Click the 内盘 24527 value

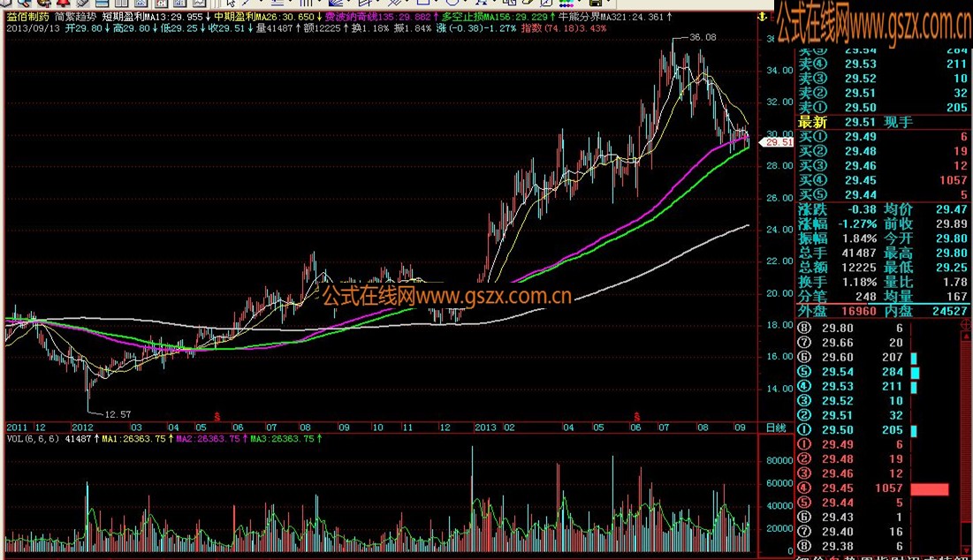click(x=949, y=311)
